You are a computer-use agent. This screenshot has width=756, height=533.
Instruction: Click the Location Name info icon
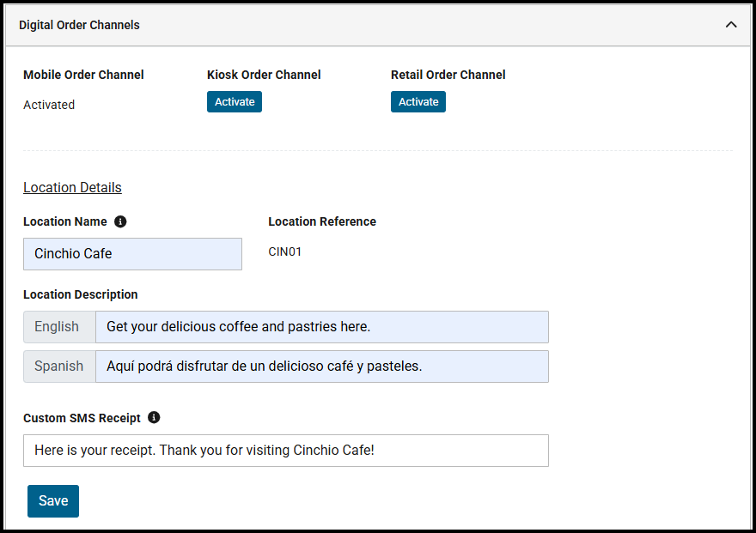(120, 221)
